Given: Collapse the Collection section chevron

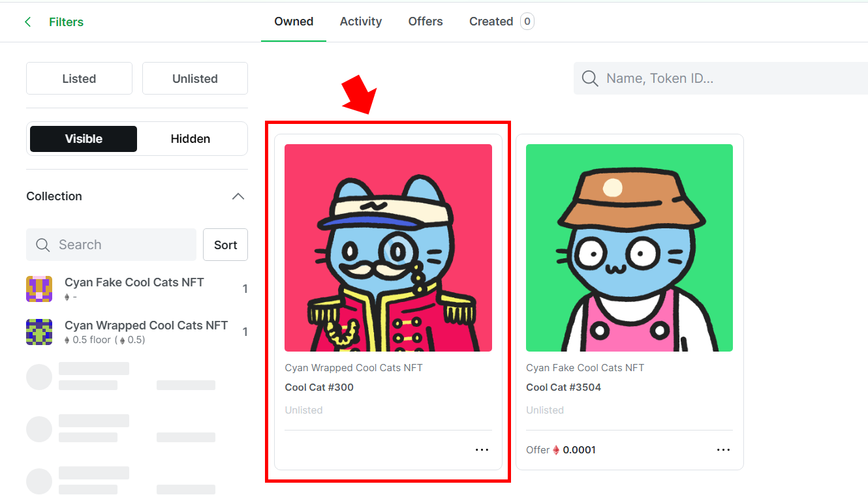Looking at the screenshot, I should coord(238,196).
